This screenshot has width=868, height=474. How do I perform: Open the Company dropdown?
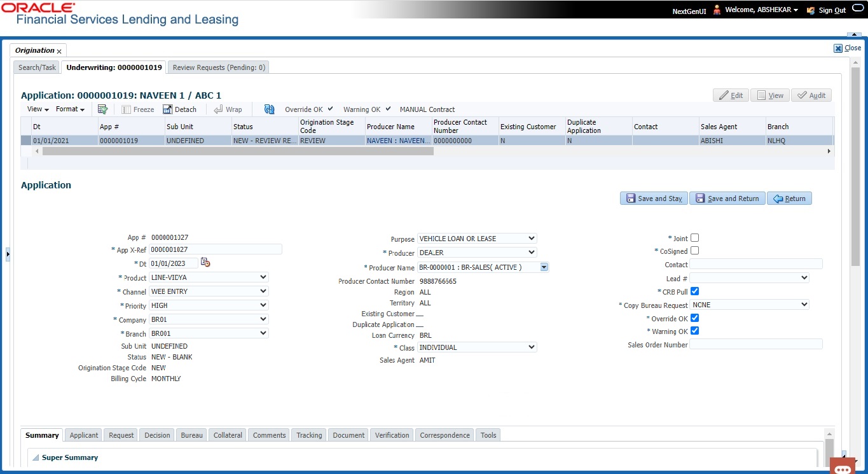coord(209,319)
